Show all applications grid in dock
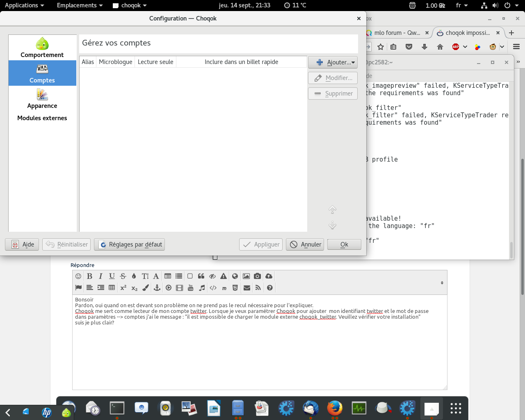The height and width of the screenshot is (420, 525). click(456, 408)
